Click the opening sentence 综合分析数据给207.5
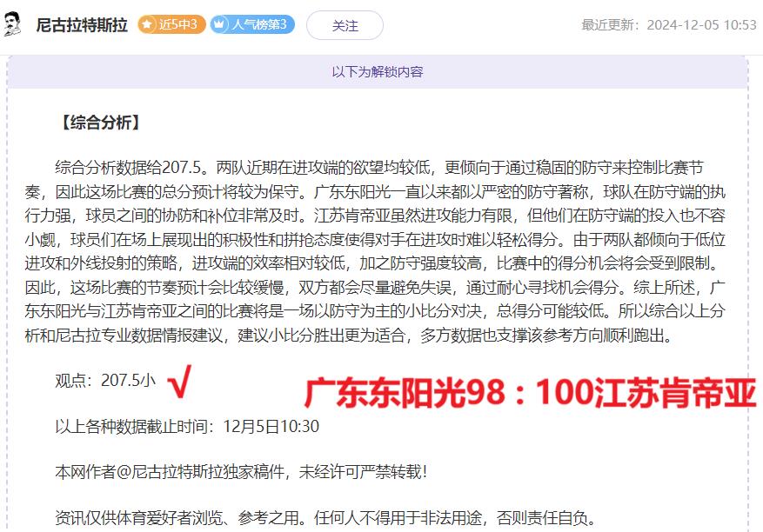Screen dimensions: 763x532 [x=132, y=168]
